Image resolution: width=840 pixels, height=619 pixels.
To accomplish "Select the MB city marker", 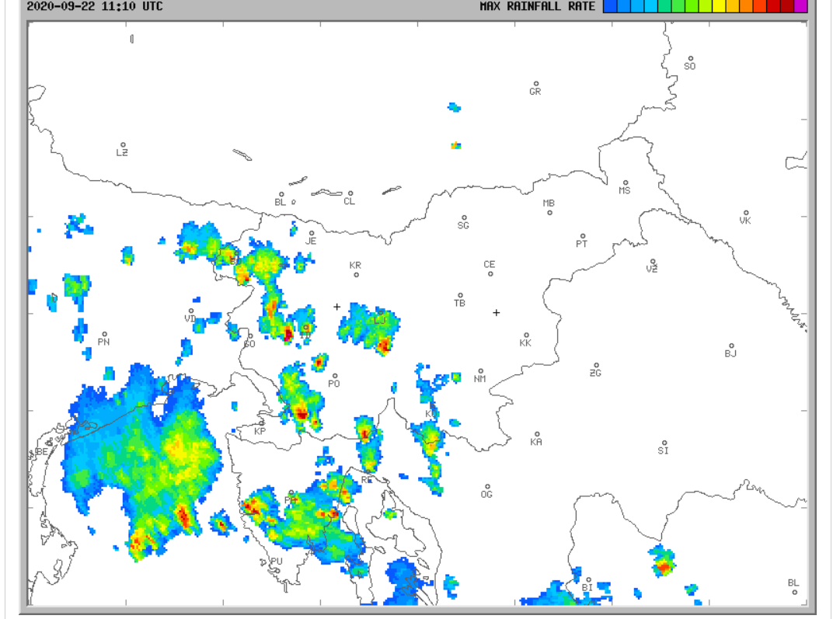I will [x=549, y=212].
